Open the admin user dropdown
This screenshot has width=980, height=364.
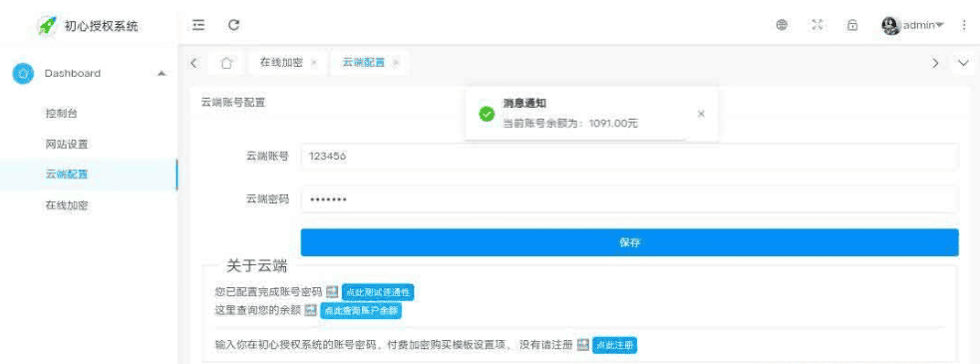tap(924, 25)
